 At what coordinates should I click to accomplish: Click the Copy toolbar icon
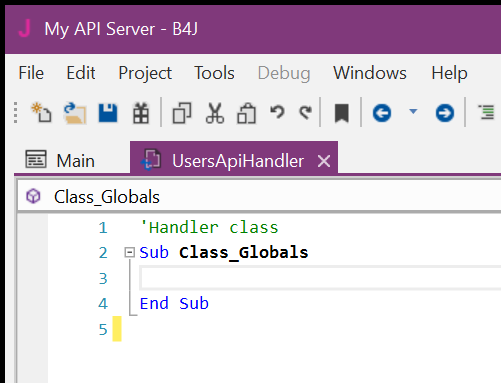coord(182,113)
